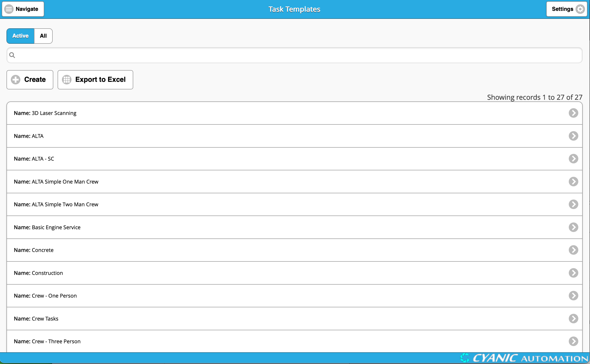Select the Concrete template name
Viewport: 590px width, 364px height.
43,250
